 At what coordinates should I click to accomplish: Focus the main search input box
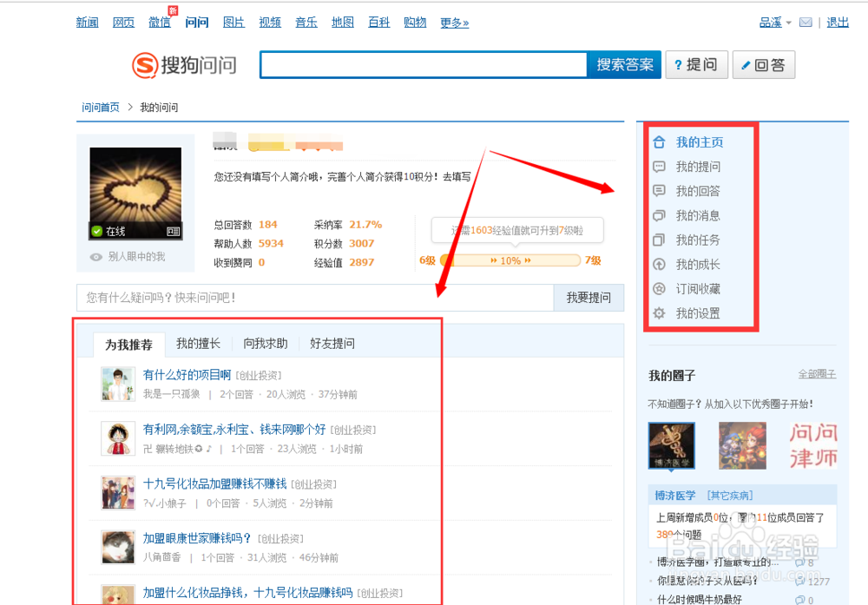point(424,65)
